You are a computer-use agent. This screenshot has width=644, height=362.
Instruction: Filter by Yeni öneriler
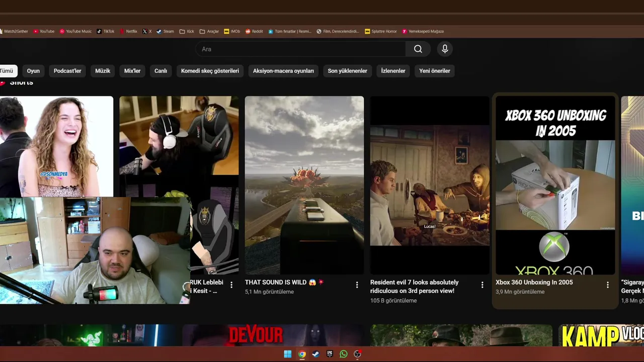point(435,71)
